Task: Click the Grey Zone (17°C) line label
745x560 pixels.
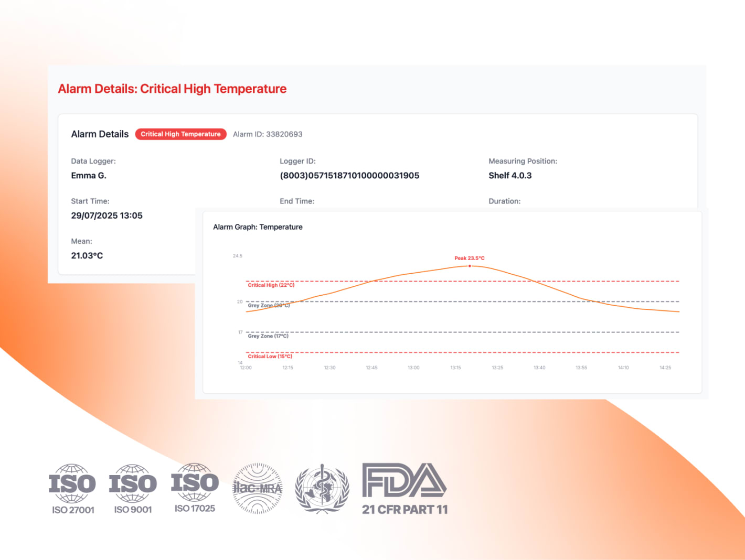Action: coord(268,336)
